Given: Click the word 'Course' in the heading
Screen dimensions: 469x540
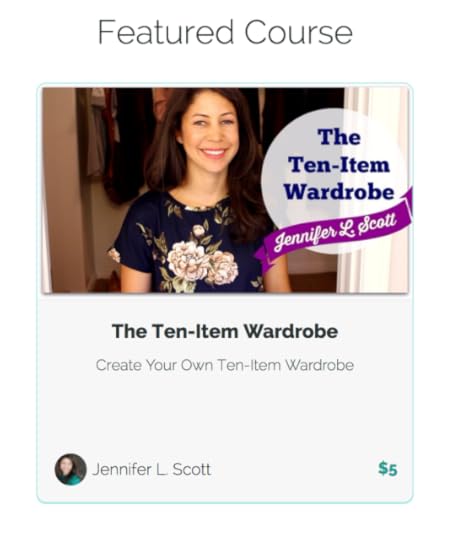Looking at the screenshot, I should [299, 32].
